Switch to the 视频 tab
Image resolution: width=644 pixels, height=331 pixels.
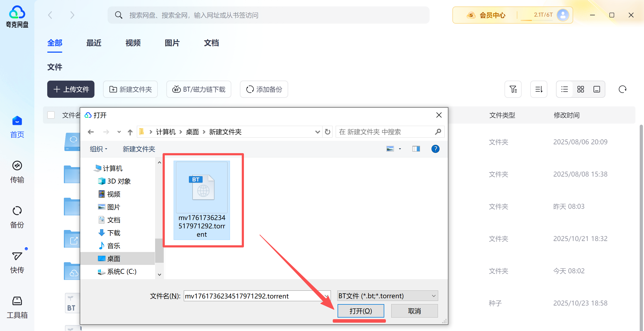click(x=133, y=43)
